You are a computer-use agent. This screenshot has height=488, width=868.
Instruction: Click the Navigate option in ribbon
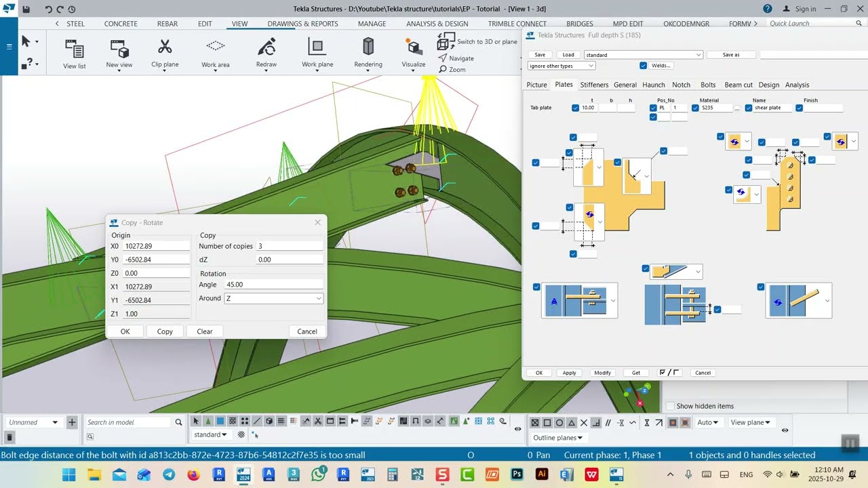tap(456, 58)
